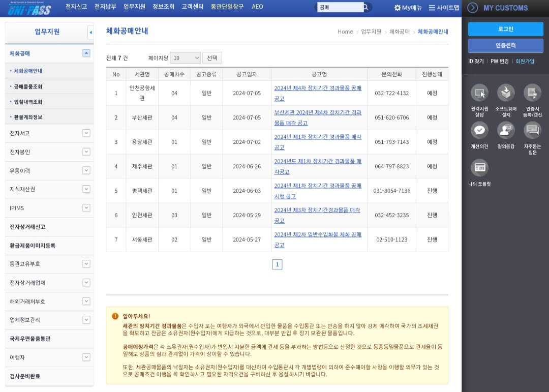Image resolution: width=549 pixels, height=392 pixels.
Task: Expand the 전자서고 sidebar section
Action: 86,133
